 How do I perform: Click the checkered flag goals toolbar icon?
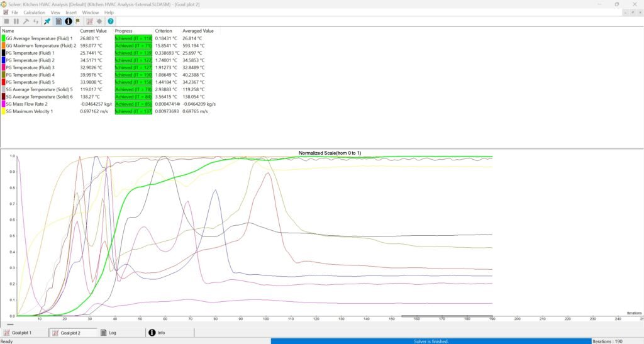[x=77, y=21]
